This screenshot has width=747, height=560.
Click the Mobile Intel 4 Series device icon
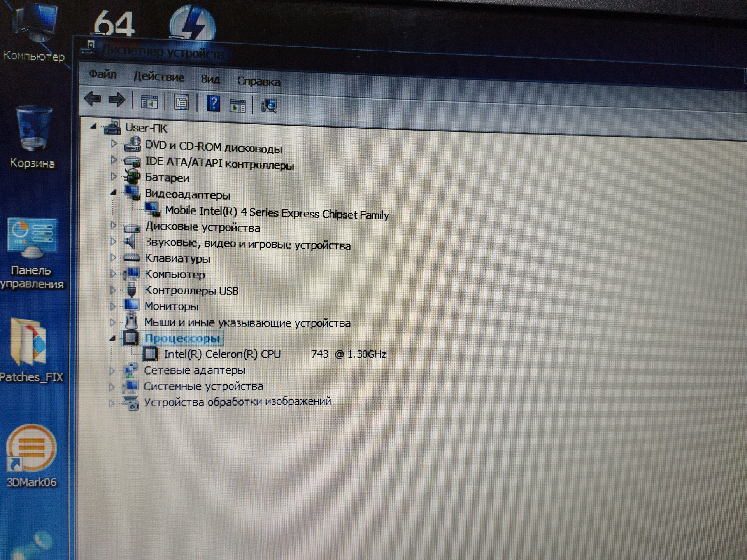click(153, 210)
